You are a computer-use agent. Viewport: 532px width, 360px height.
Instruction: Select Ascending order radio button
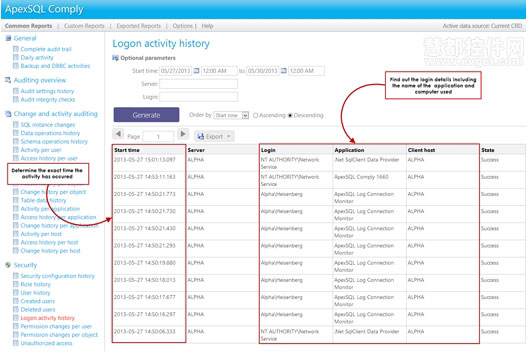255,115
